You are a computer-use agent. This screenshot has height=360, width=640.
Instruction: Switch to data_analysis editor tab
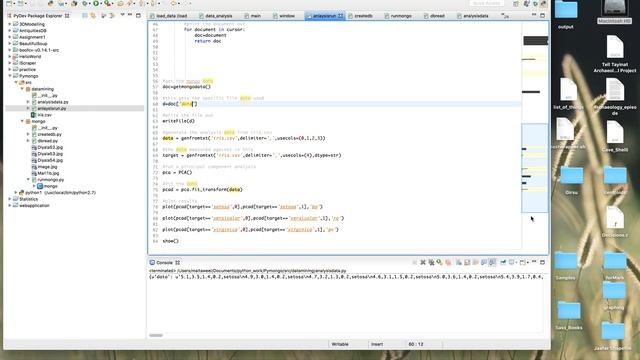tap(216, 16)
